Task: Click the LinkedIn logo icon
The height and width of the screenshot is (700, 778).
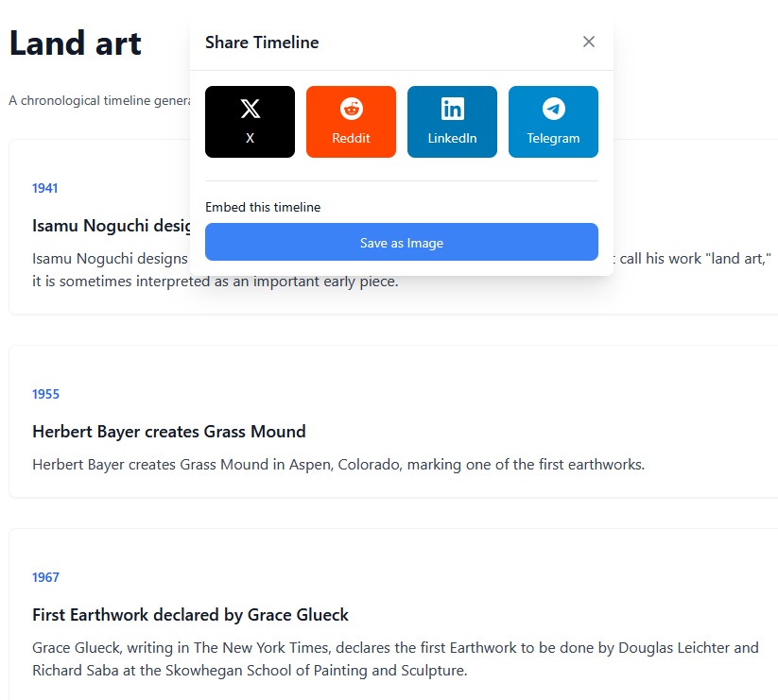Action: click(x=452, y=109)
